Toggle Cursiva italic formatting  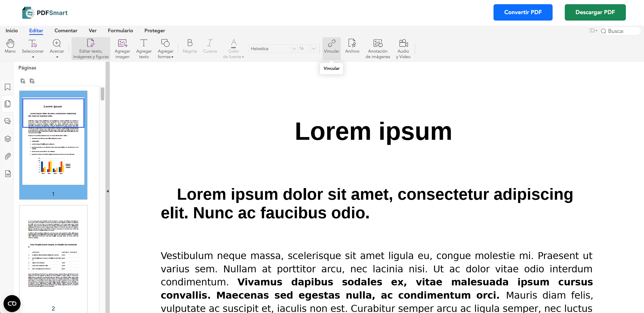(x=210, y=46)
